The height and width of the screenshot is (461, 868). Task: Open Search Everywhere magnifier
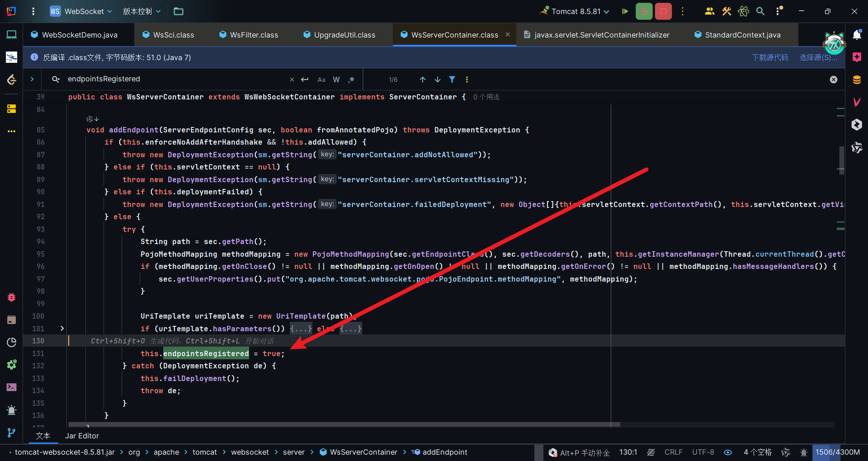(x=760, y=11)
